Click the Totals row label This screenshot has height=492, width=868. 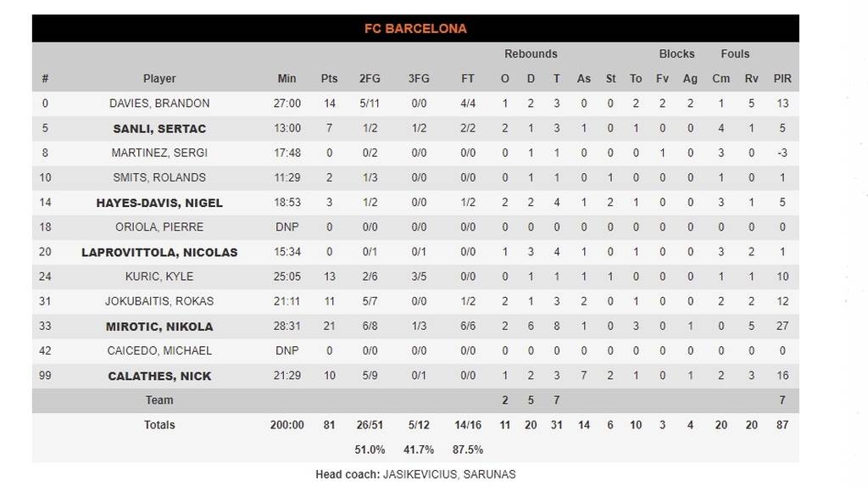[159, 425]
